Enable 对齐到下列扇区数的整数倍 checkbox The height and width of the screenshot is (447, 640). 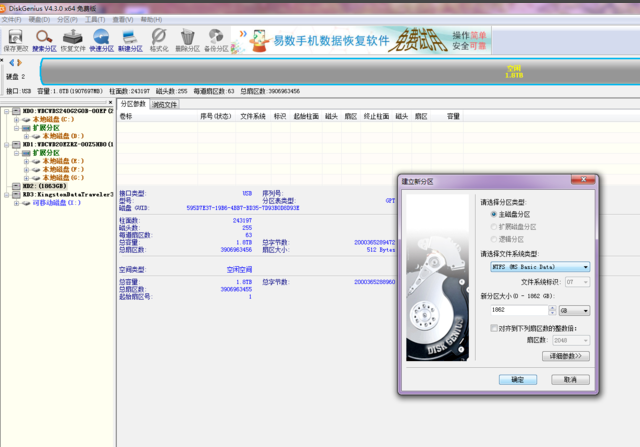(494, 328)
